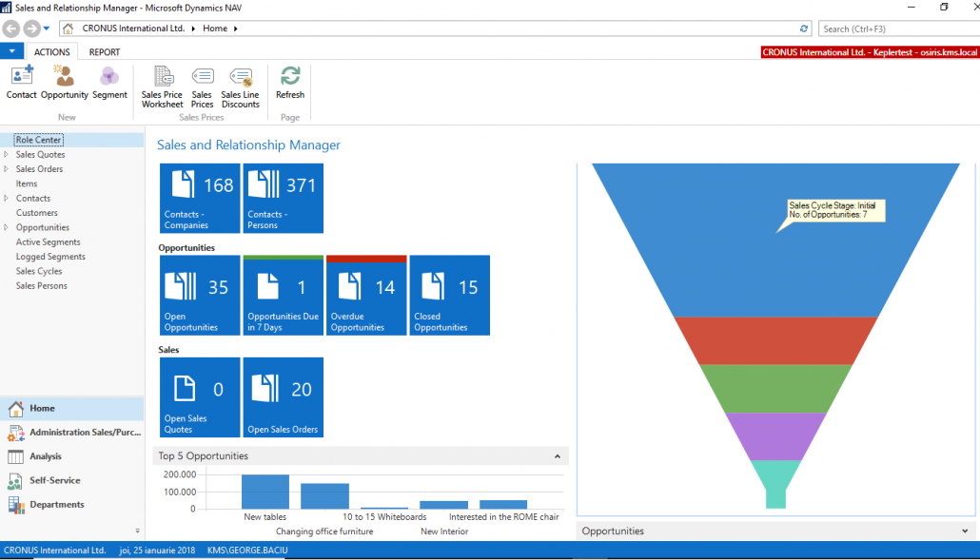The width and height of the screenshot is (980, 560).
Task: Select Role Center in navigation pane
Action: (38, 140)
